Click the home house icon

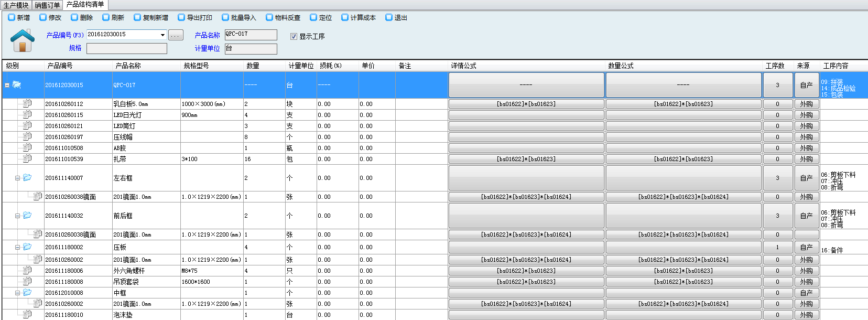(23, 41)
